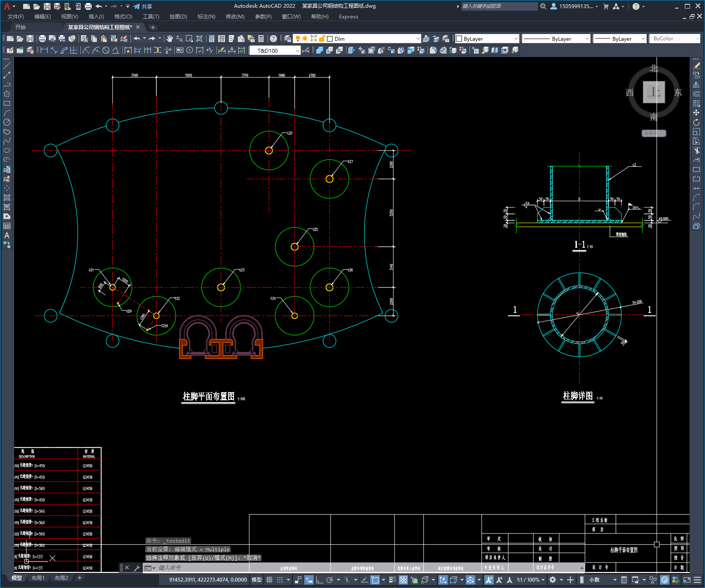Screen dimensions: 705x588
Task: Open the ByLayer lineweight dropdown
Action: point(643,39)
